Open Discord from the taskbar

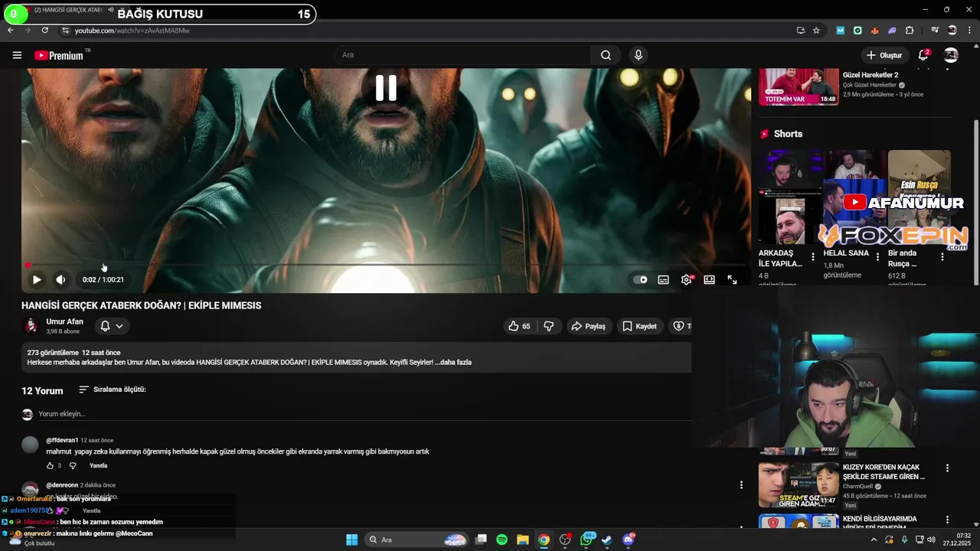click(x=629, y=540)
